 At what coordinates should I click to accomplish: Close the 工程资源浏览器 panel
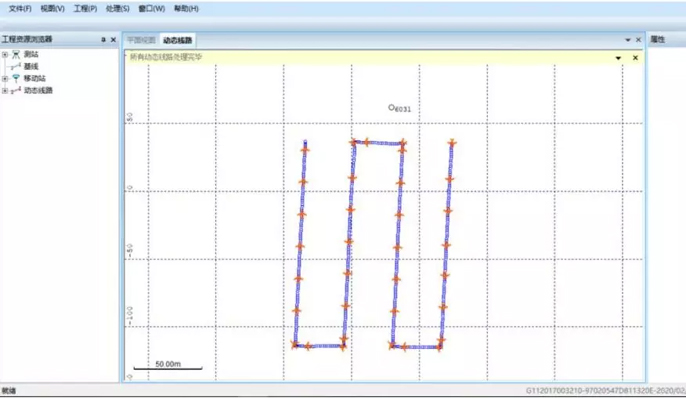pos(114,40)
